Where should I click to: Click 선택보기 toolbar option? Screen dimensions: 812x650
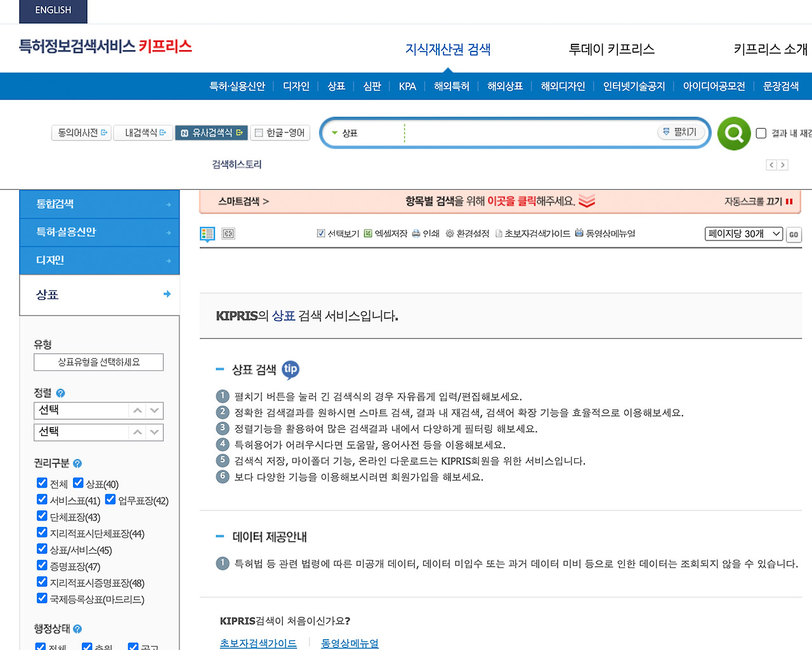(338, 234)
